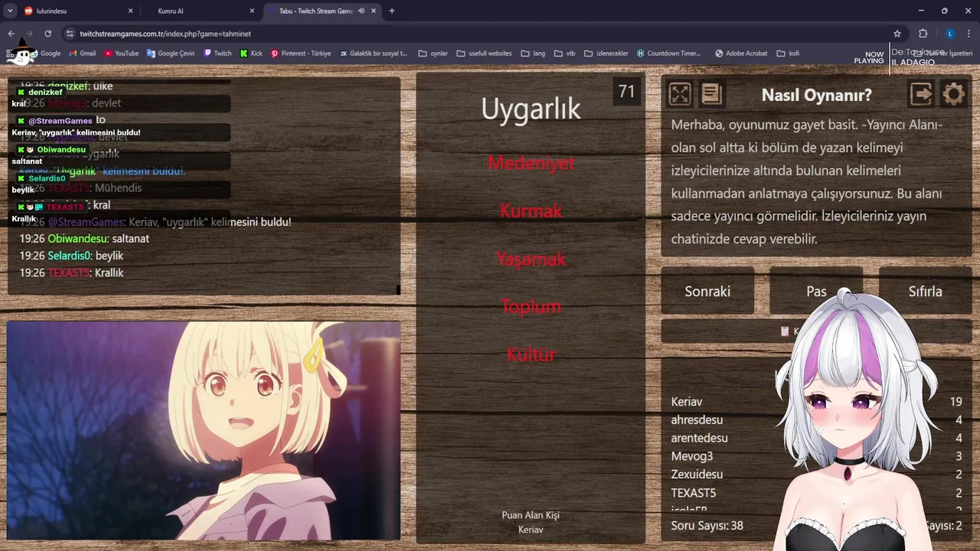Image resolution: width=980 pixels, height=551 pixels.
Task: Open Gmail bookmark
Action: [x=82, y=54]
